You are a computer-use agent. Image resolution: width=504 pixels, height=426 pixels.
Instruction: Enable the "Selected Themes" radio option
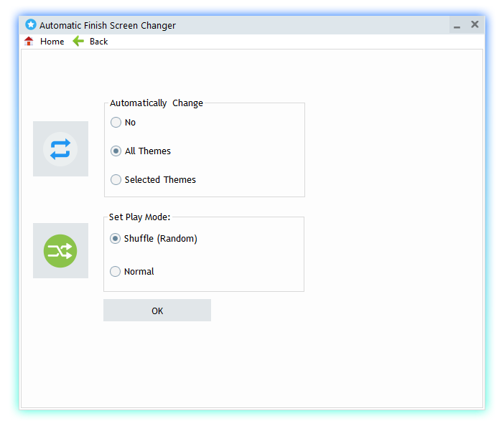116,180
